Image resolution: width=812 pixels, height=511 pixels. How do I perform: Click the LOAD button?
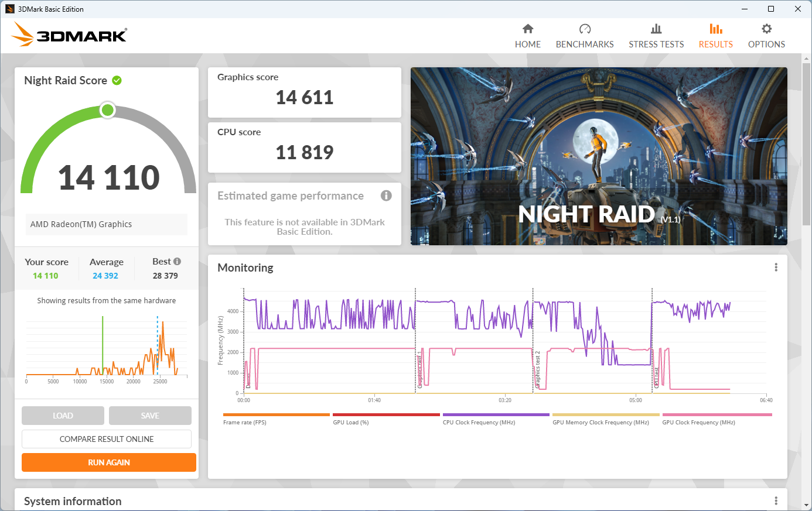tap(63, 416)
